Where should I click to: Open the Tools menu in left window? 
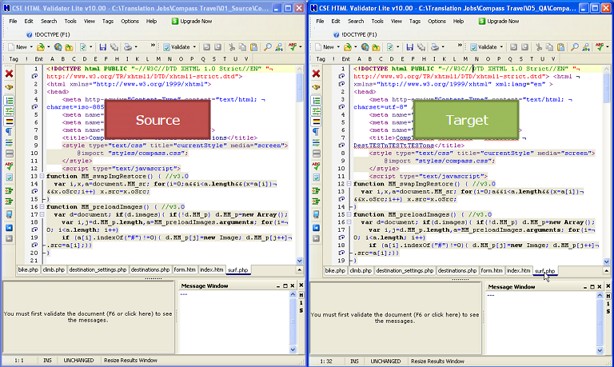pos(70,21)
